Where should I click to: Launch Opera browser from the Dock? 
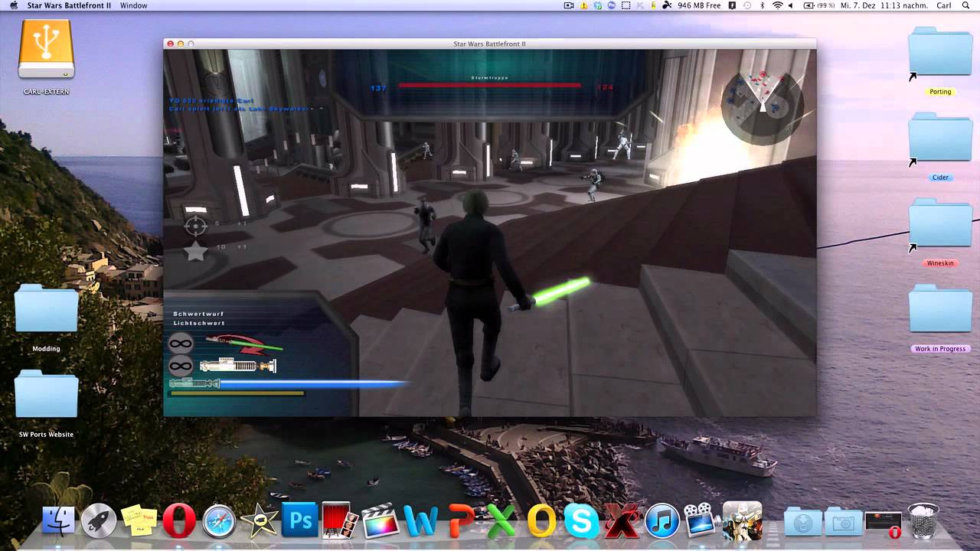pyautogui.click(x=178, y=521)
